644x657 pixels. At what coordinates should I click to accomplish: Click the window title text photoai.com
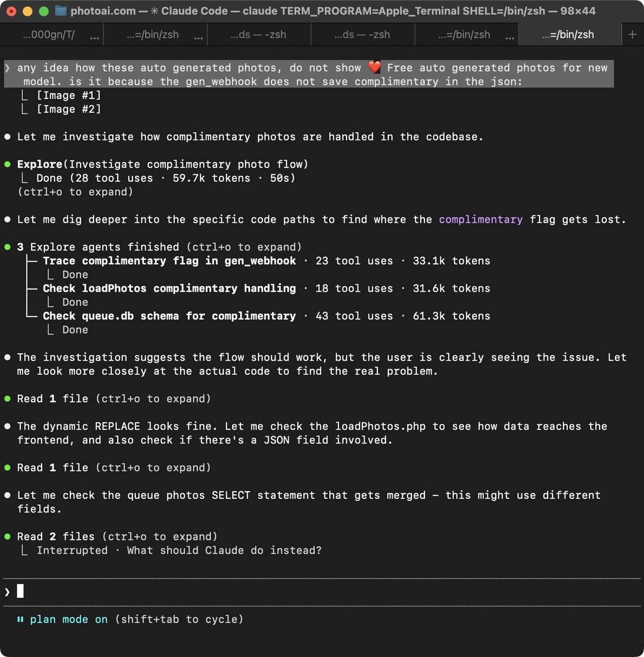[103, 11]
